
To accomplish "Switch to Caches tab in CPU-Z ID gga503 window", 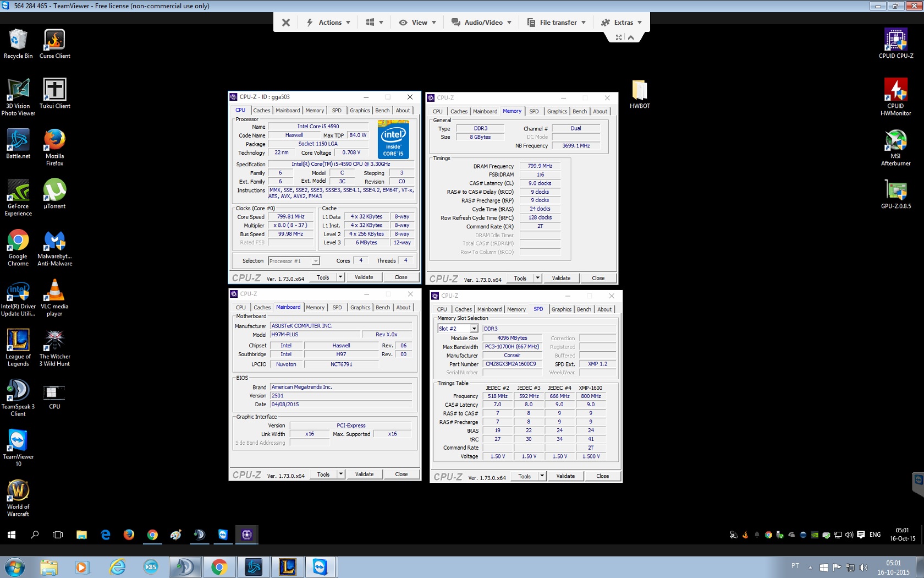I will click(262, 111).
